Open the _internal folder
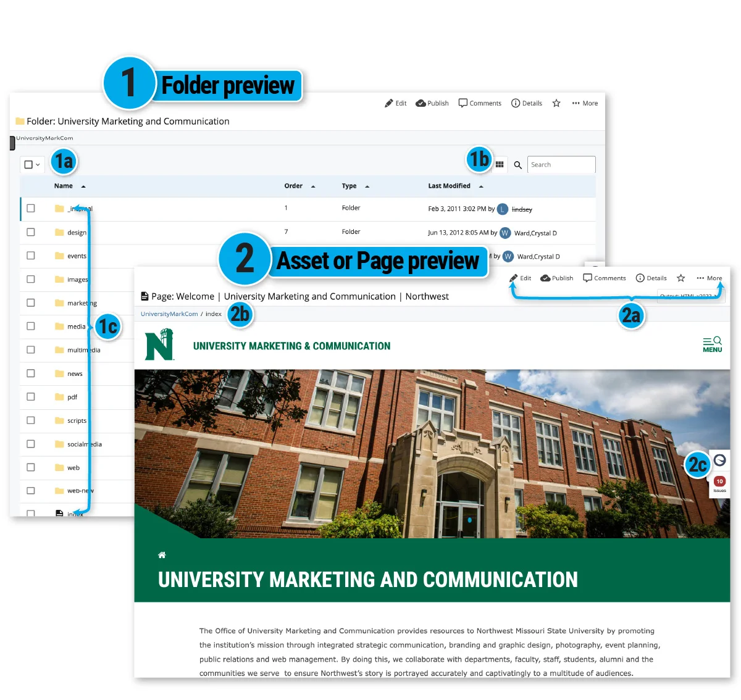 (x=80, y=209)
